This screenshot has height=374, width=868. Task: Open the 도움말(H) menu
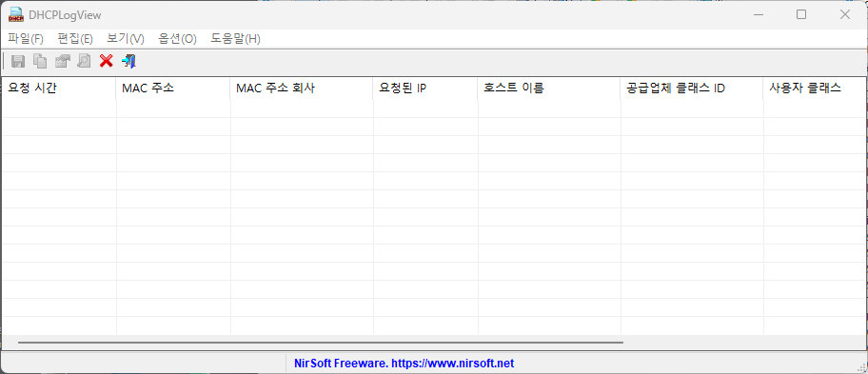[x=235, y=39]
